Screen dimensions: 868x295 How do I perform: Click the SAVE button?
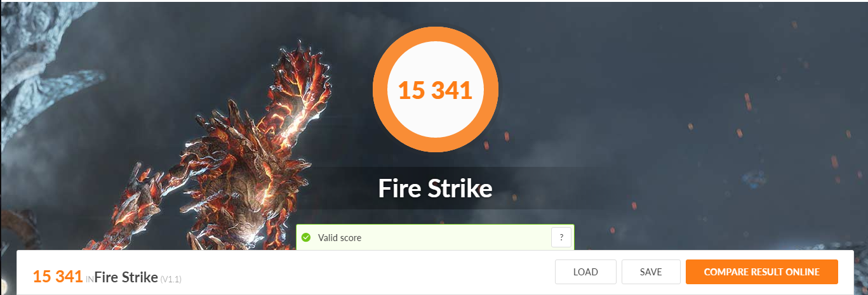651,272
